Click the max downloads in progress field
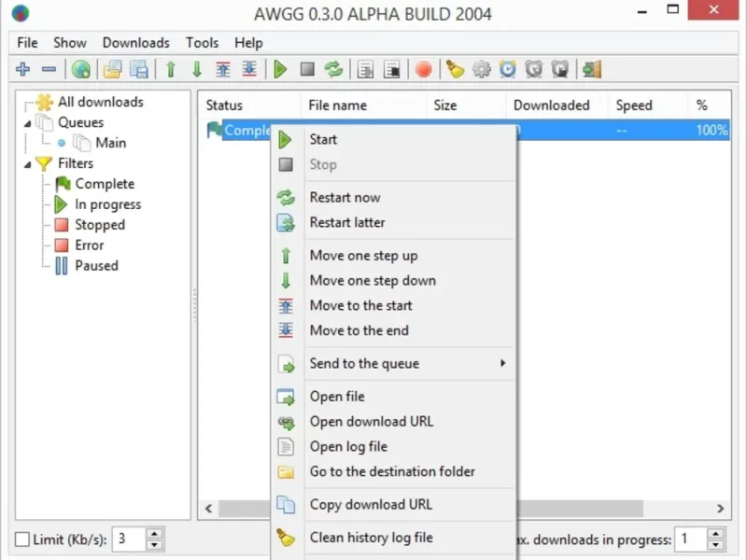 (x=691, y=539)
